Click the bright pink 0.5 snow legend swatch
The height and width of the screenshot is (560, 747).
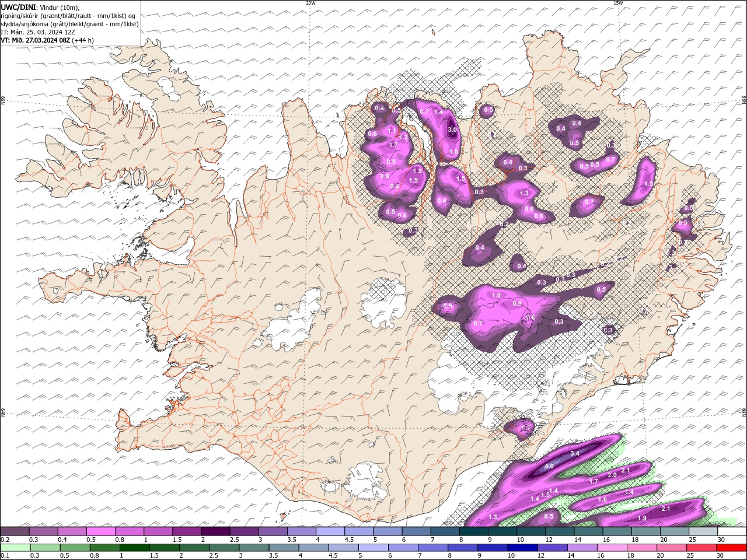pyautogui.click(x=101, y=531)
